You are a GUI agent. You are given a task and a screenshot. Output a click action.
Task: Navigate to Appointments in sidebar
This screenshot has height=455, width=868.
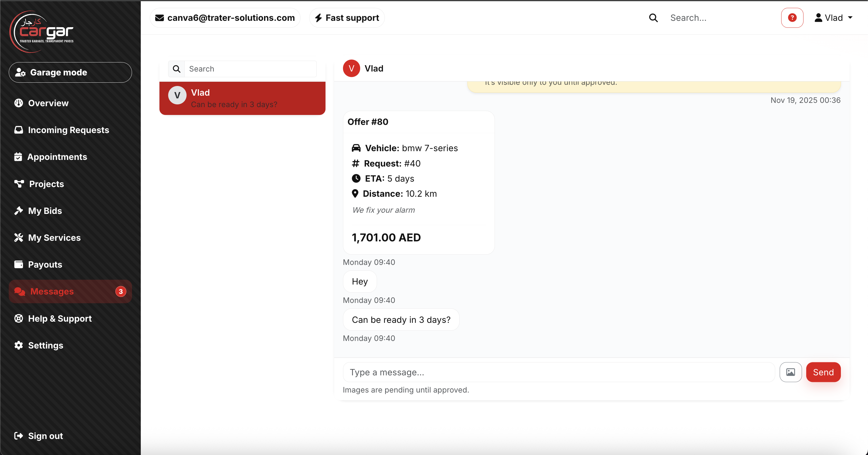(x=57, y=157)
